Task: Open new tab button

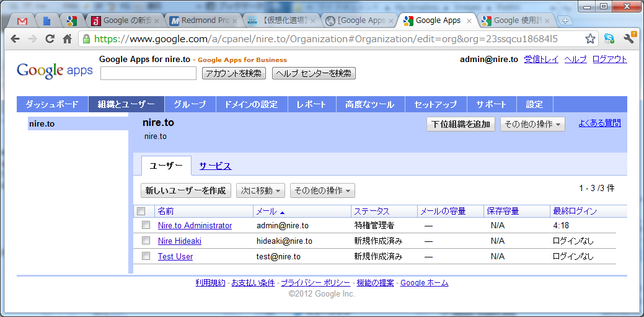Action: coord(565,21)
